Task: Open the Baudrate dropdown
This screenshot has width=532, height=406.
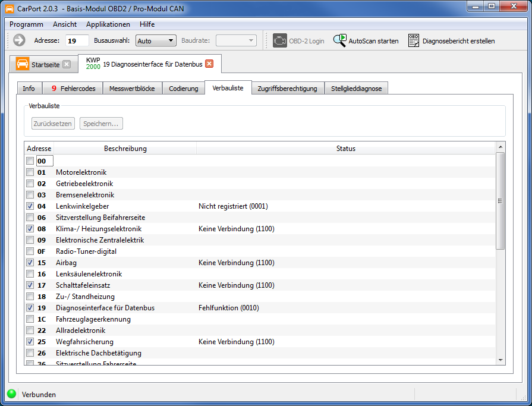Action: pyautogui.click(x=236, y=40)
